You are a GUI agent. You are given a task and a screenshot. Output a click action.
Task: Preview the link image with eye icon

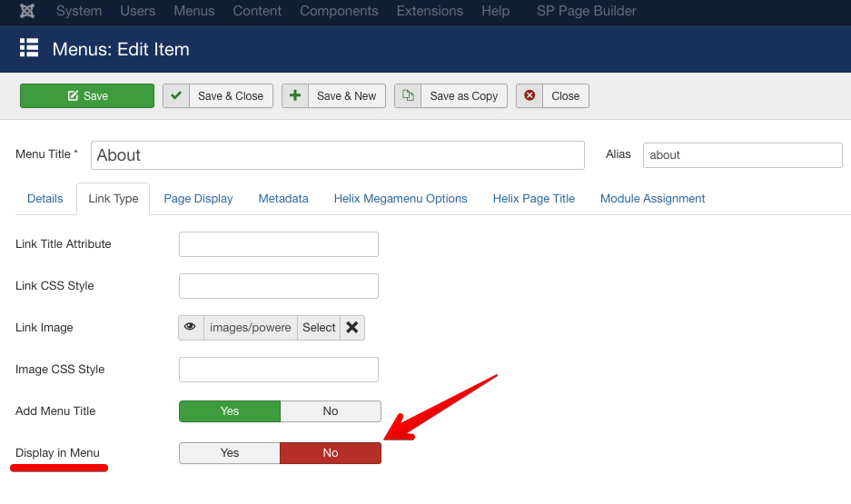click(x=191, y=328)
